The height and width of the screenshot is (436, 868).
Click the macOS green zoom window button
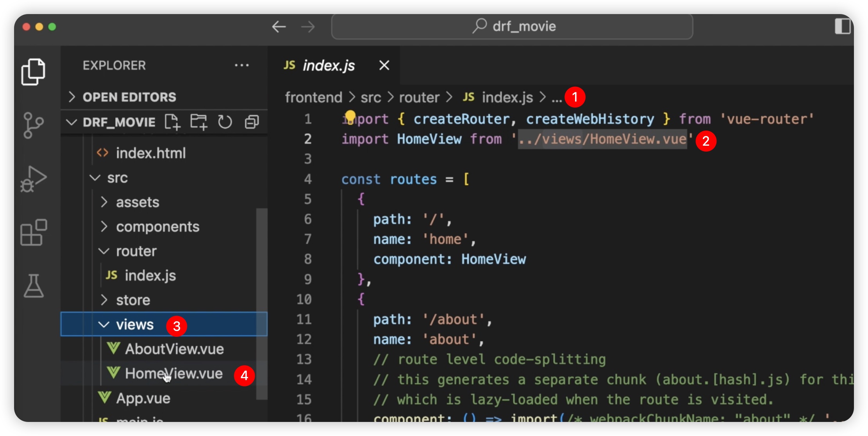tap(52, 27)
